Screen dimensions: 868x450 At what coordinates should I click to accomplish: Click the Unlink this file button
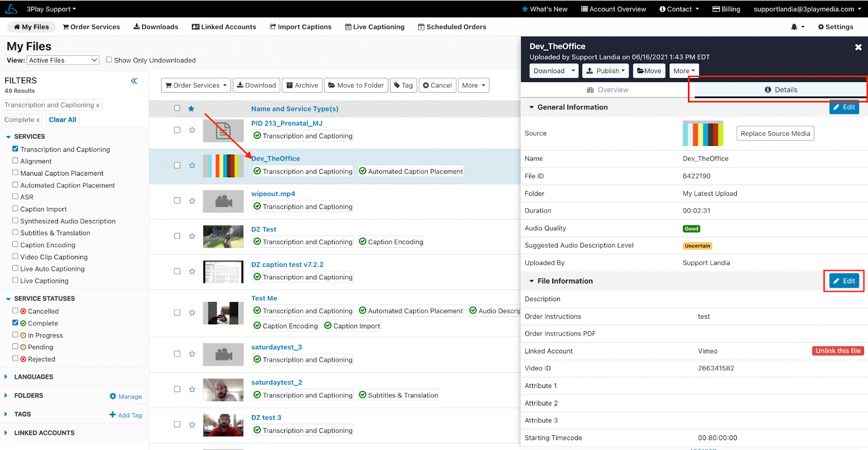click(x=838, y=351)
